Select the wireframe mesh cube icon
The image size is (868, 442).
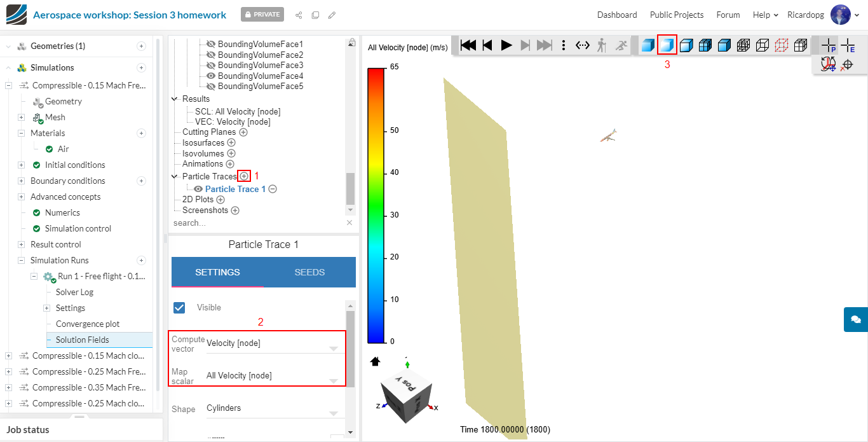pyautogui.click(x=743, y=45)
